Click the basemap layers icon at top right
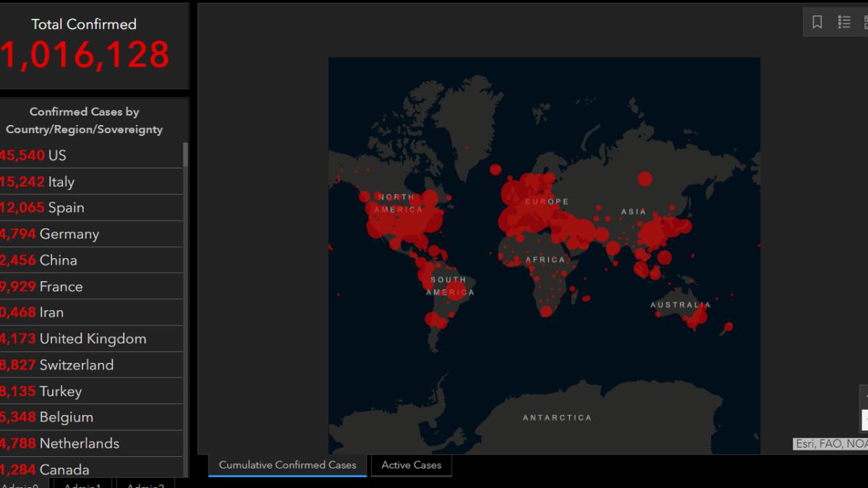868x488 pixels. click(x=866, y=22)
